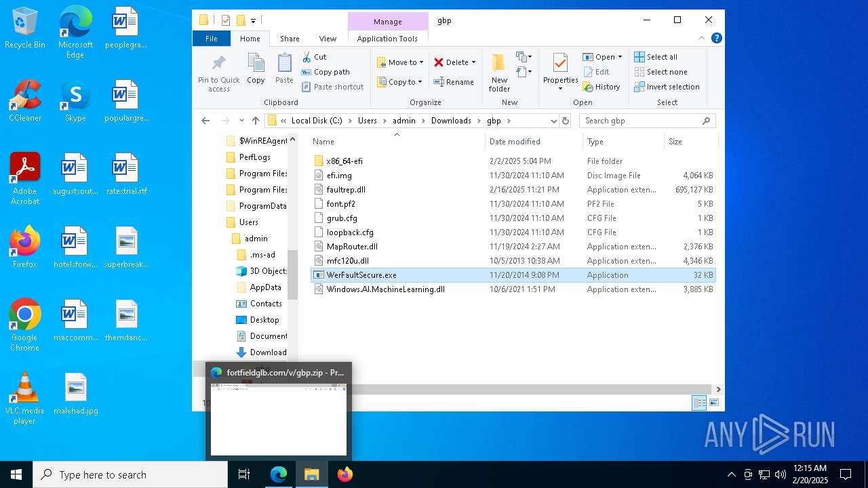Click Pin to Quick access icon
This screenshot has width=868, height=488.
point(218,73)
